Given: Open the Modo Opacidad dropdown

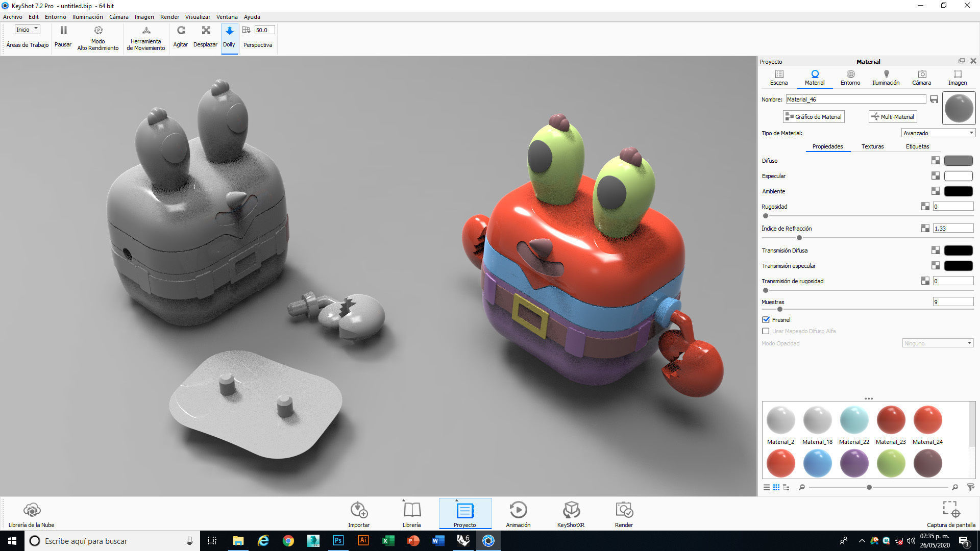Looking at the screenshot, I should 938,343.
